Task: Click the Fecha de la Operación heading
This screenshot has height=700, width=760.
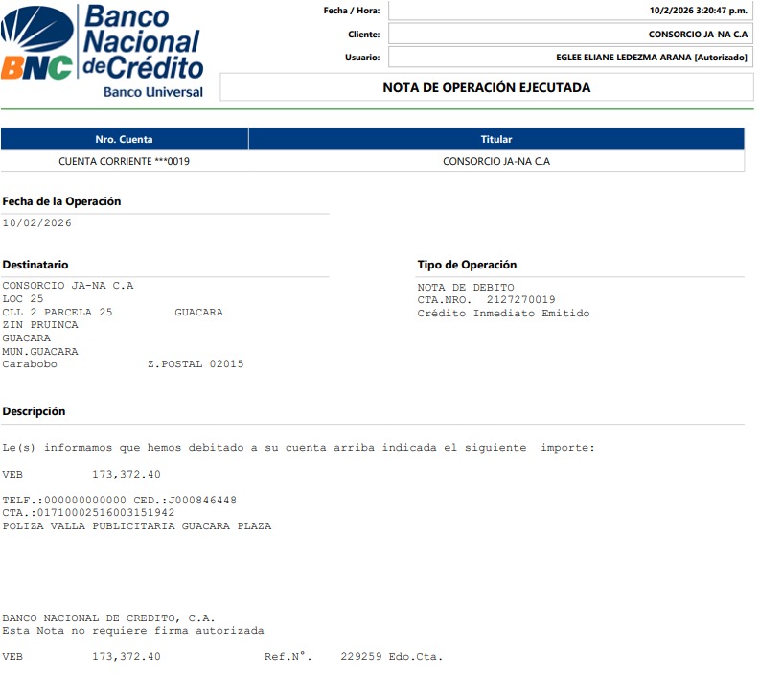Action: pos(61,201)
